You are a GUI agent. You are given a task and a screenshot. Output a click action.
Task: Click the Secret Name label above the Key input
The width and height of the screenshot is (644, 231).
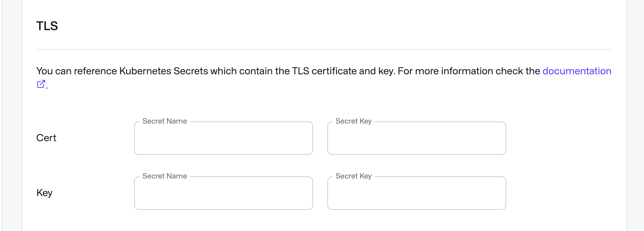coord(164,176)
